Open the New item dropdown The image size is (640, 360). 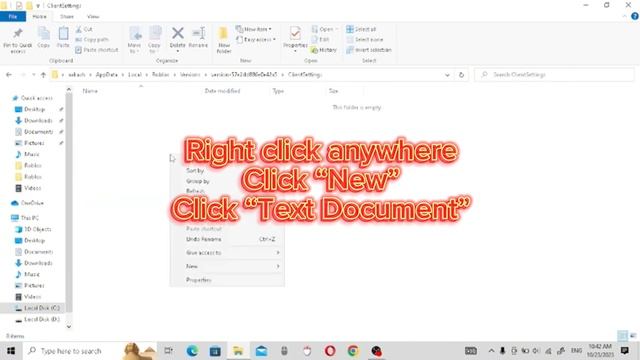tap(253, 29)
